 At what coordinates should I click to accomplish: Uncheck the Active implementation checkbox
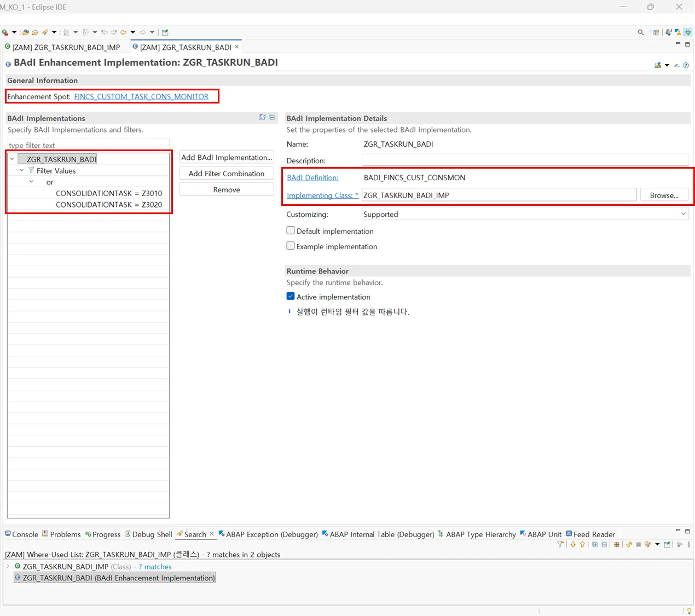(291, 296)
